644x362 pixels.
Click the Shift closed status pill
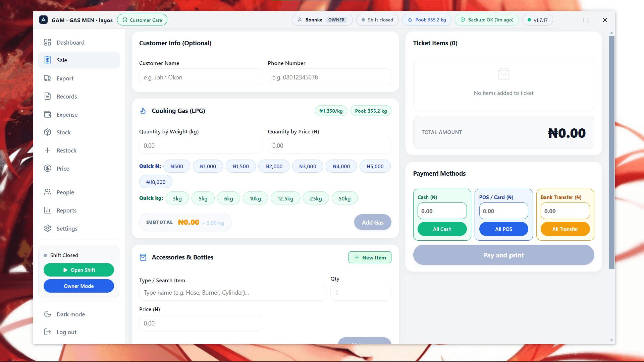tap(377, 20)
